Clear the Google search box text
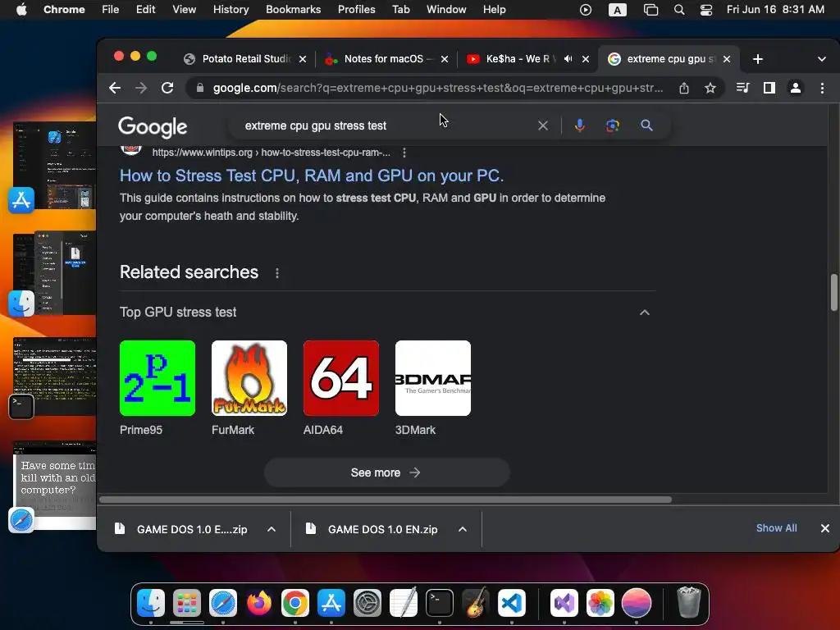Viewport: 840px width, 630px height. (543, 126)
